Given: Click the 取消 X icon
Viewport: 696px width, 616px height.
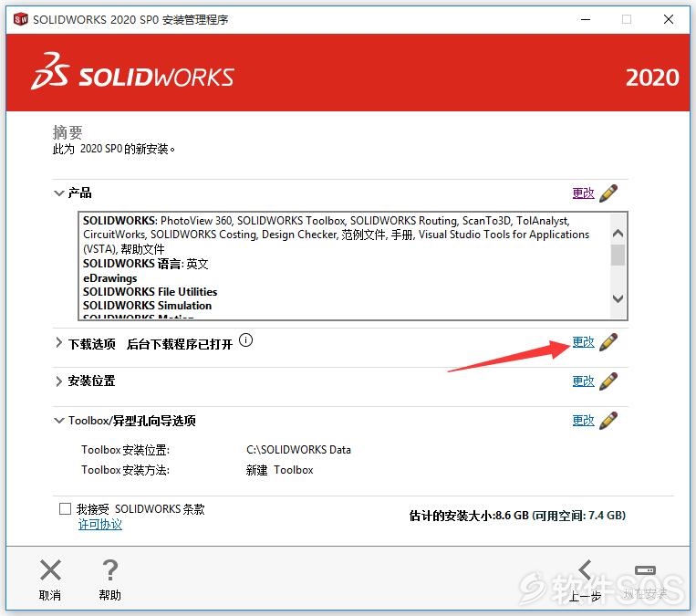Looking at the screenshot, I should (x=50, y=569).
